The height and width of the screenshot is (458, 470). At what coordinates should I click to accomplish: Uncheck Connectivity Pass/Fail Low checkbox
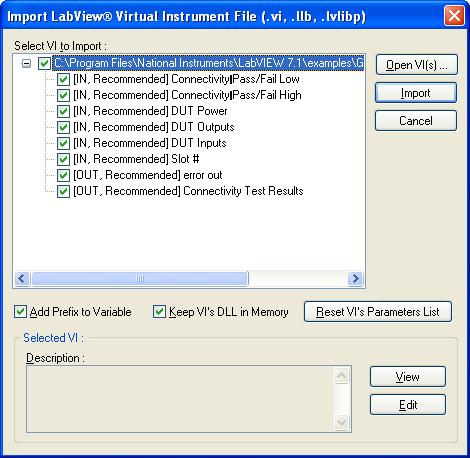pos(63,79)
